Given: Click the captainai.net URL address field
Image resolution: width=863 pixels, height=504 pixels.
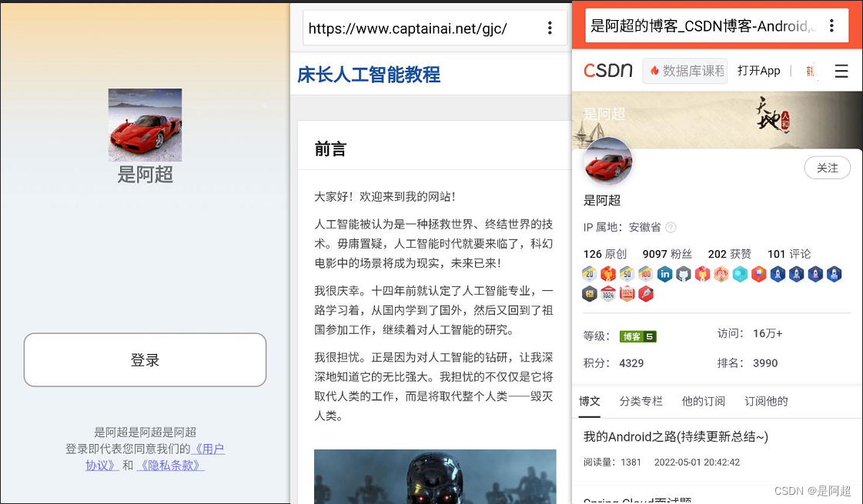Looking at the screenshot, I should [x=435, y=28].
